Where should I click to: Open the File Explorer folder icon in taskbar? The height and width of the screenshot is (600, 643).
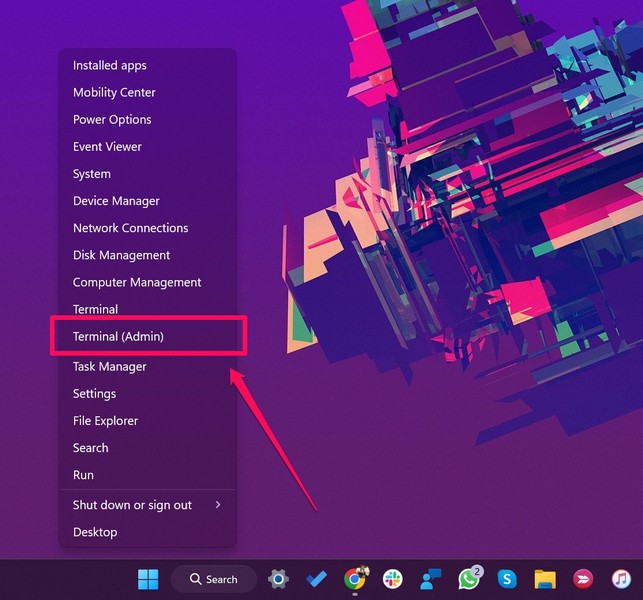545,579
